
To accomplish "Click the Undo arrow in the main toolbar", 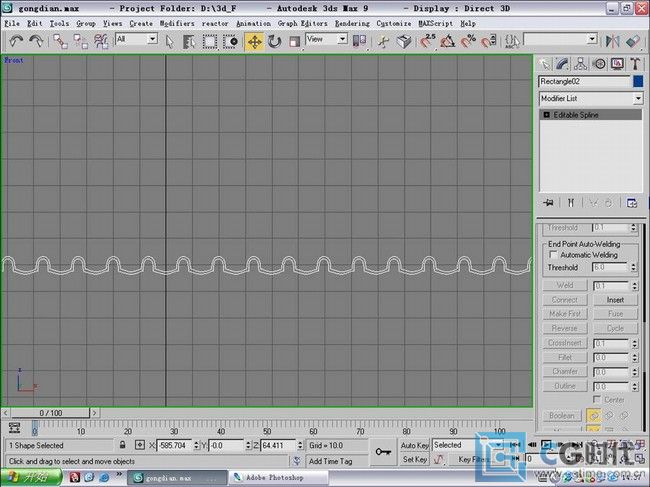I will [x=16, y=41].
